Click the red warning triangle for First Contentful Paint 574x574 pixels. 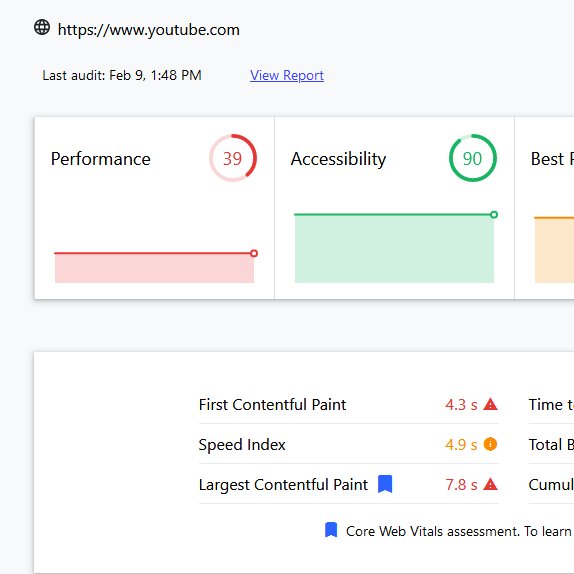(x=490, y=404)
